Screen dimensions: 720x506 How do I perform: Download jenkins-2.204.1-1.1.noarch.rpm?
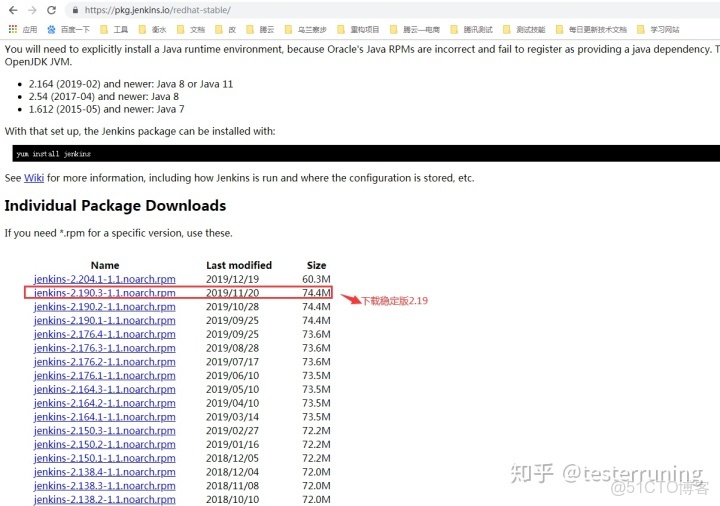105,279
